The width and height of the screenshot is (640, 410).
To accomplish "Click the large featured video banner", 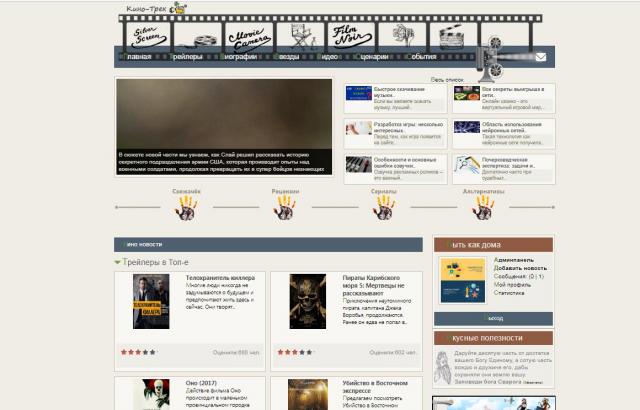I will coord(224,127).
